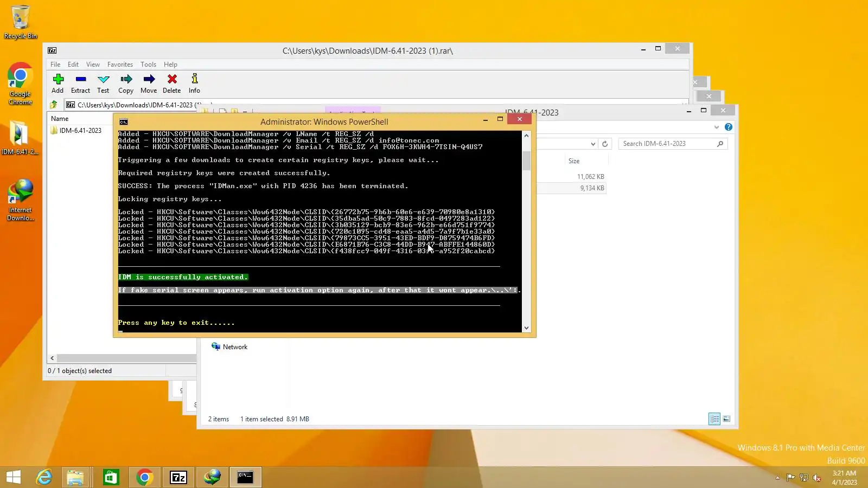868x488 pixels.
Task: Click the Move icon in 7-Zip toolbar
Action: click(x=149, y=79)
